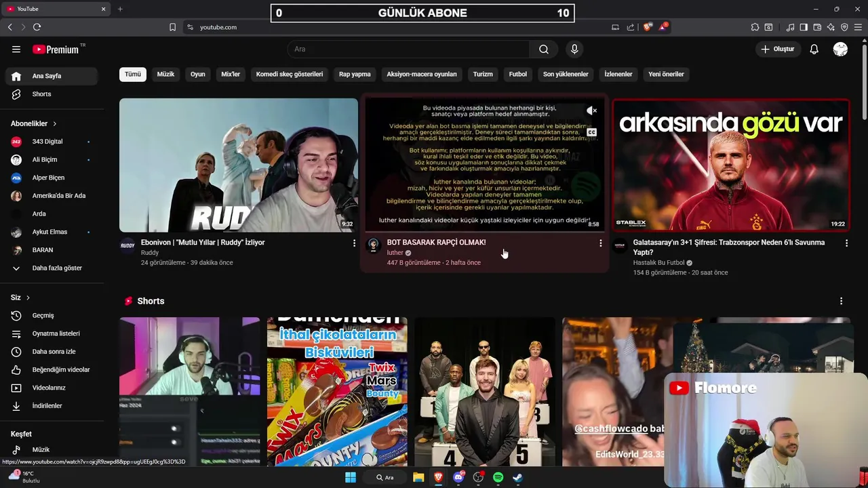Open Aykut Elmas channel

click(51, 232)
